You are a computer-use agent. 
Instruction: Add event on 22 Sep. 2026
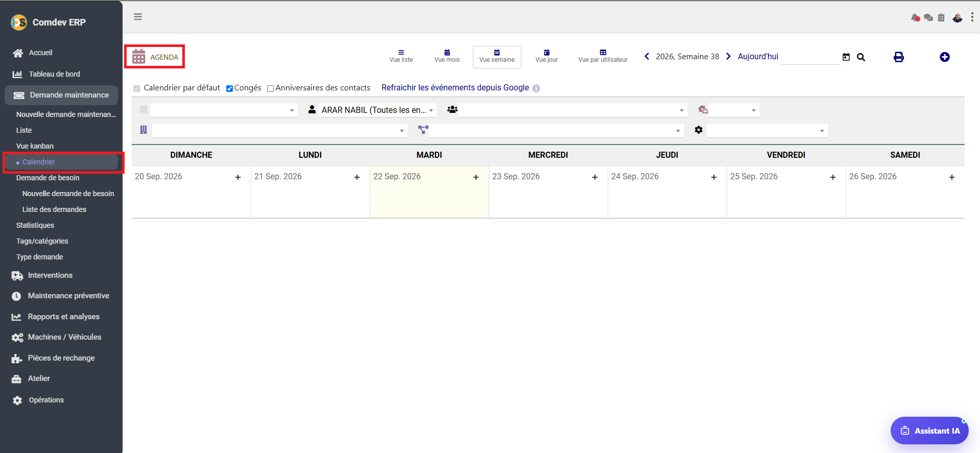[476, 177]
